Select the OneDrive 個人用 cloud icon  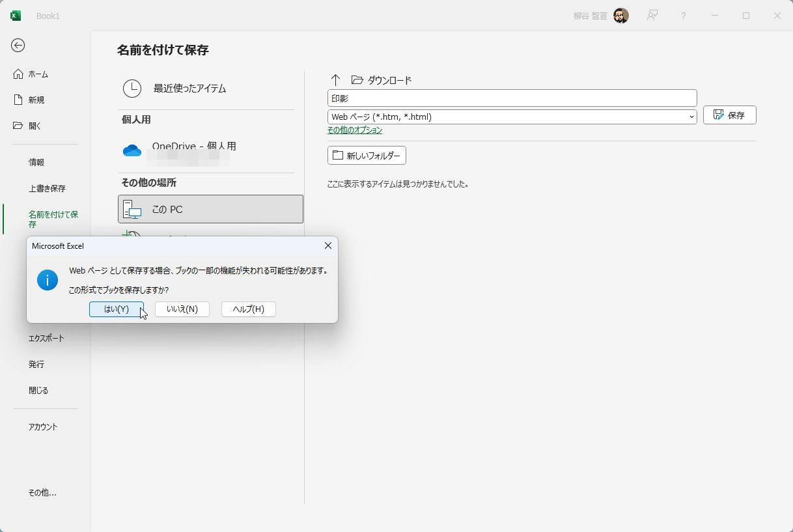(132, 150)
